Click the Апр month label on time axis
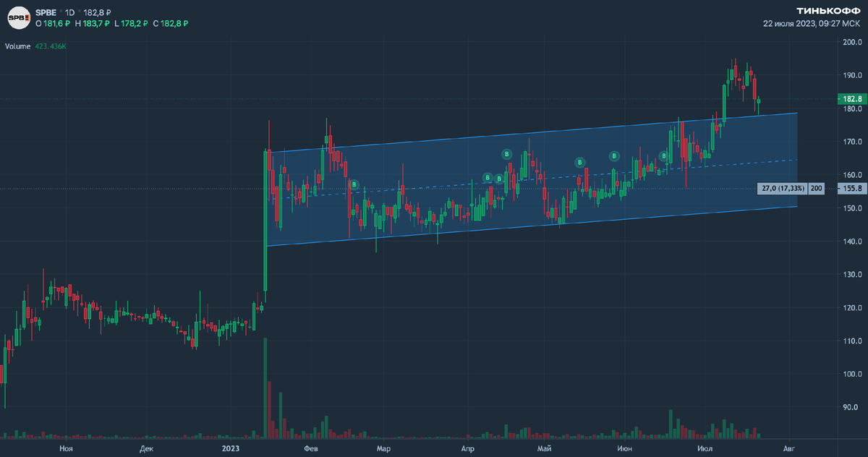 [468, 449]
